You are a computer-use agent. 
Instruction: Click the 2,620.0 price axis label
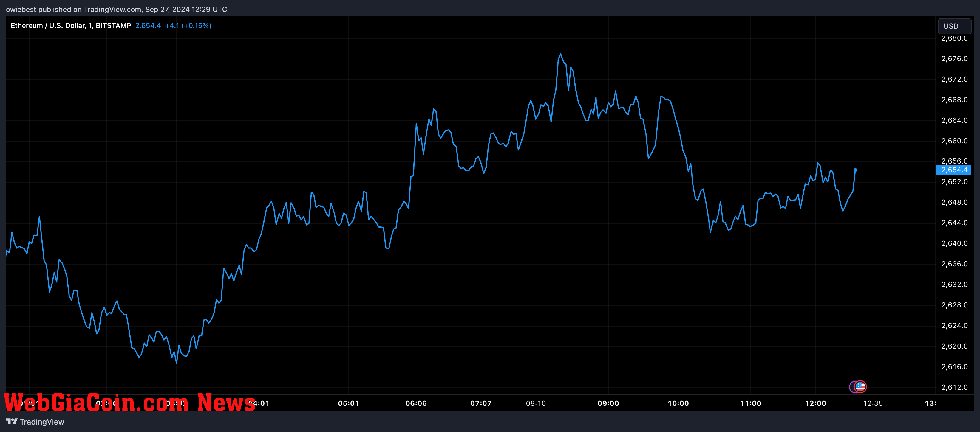[x=954, y=346]
